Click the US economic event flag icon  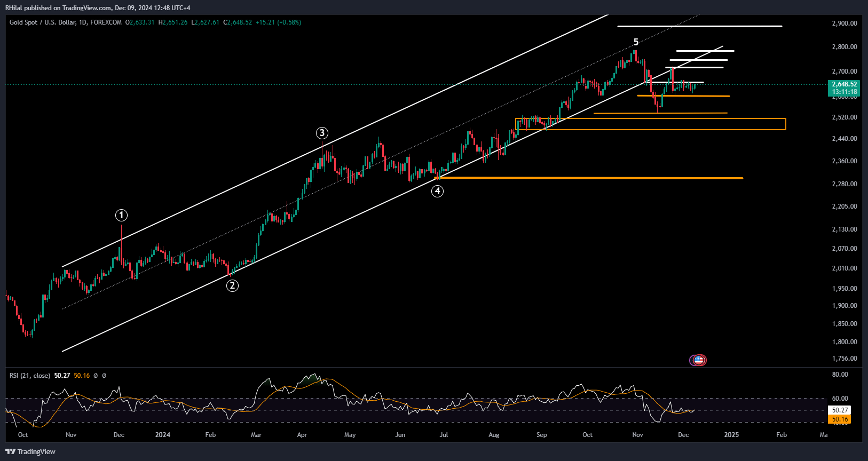click(698, 360)
